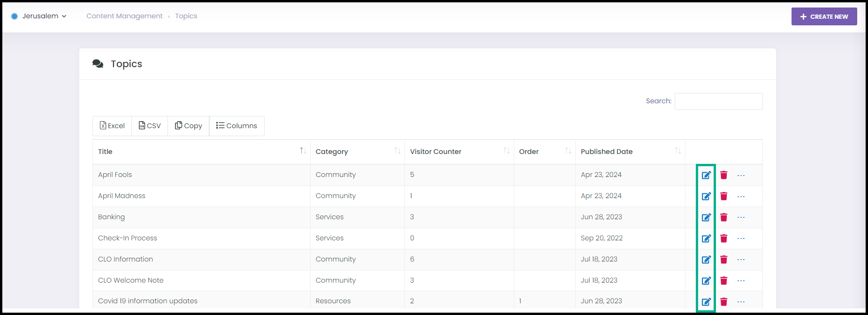
Task: Copy the table data
Action: pyautogui.click(x=189, y=126)
